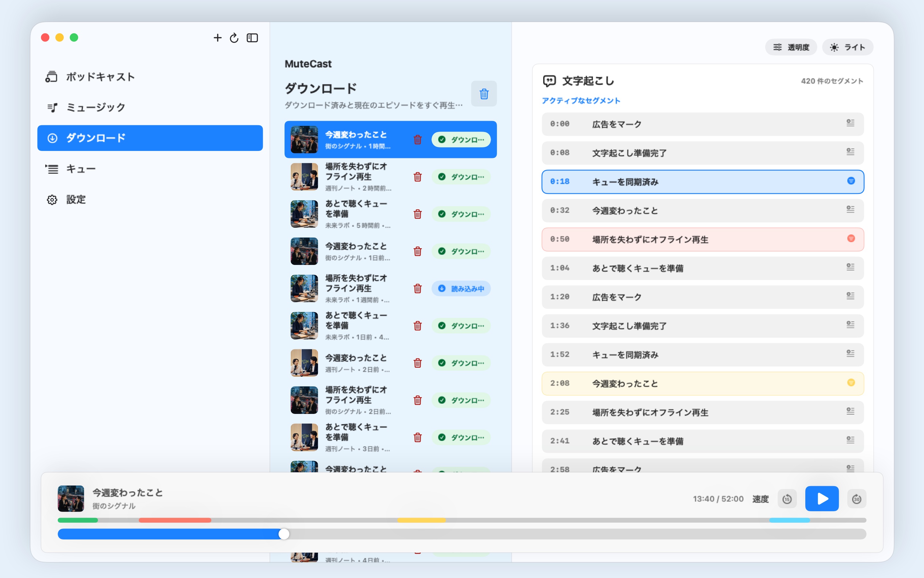Click list icon on 0:32 今週変わったこと segment

click(x=850, y=209)
